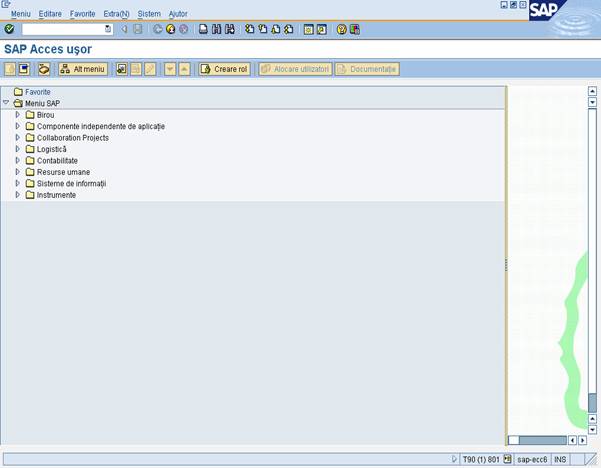
Task: Click the sap-ecc6 server name in the status bar
Action: click(532, 459)
